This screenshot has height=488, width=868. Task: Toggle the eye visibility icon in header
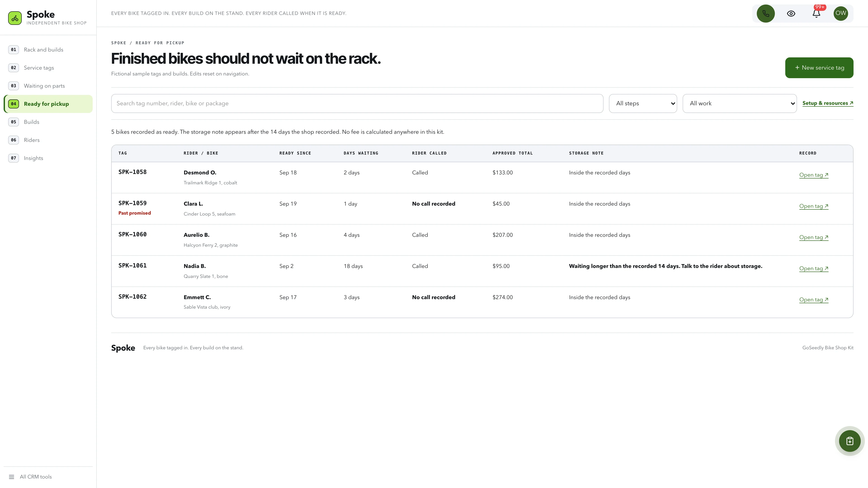click(791, 14)
